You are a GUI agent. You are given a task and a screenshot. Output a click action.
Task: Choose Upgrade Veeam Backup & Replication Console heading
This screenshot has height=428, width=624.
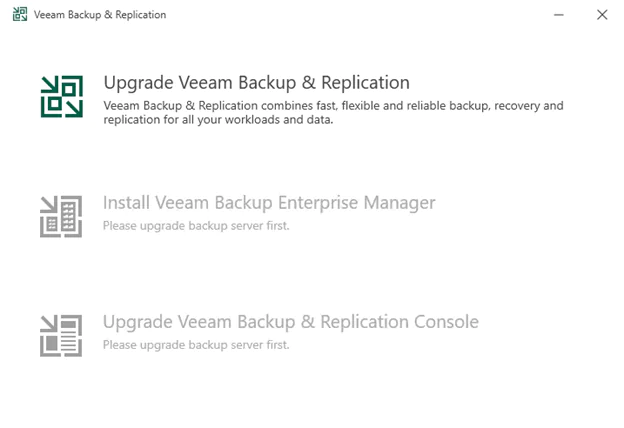pos(290,322)
